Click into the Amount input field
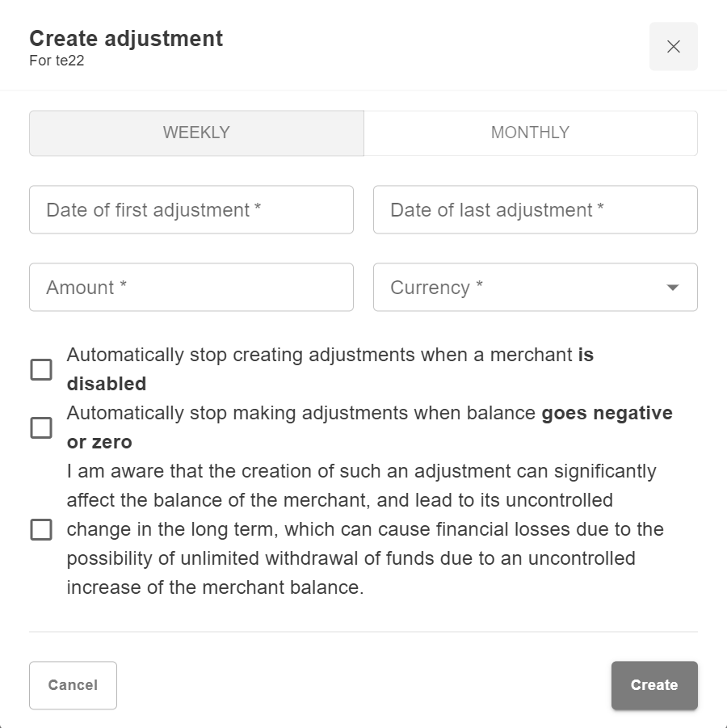This screenshot has width=727, height=728. (191, 288)
